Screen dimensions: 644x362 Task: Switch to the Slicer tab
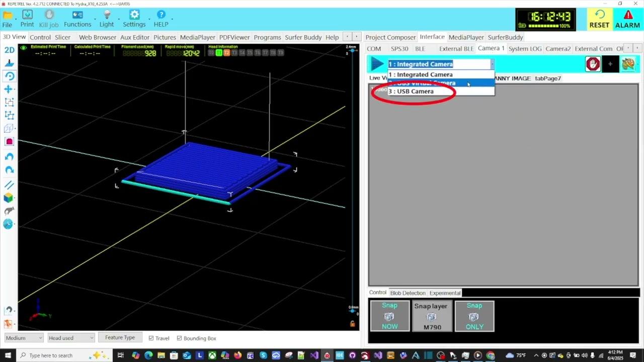click(x=63, y=37)
